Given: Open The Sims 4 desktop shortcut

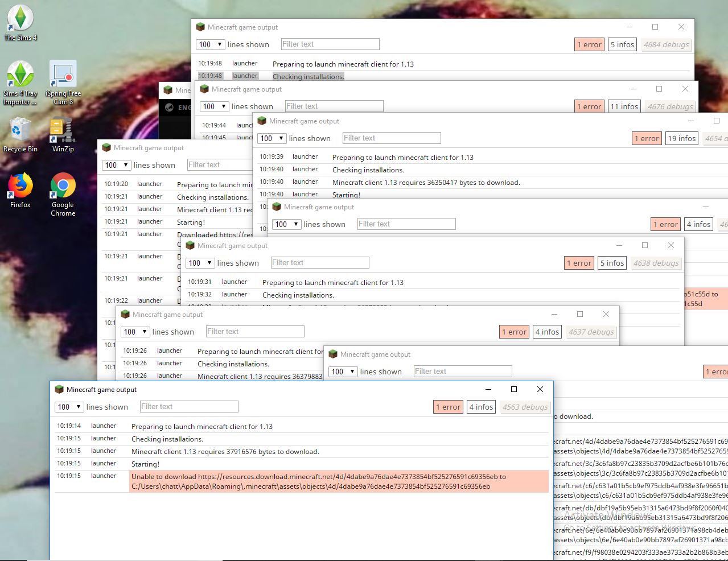Looking at the screenshot, I should pyautogui.click(x=20, y=23).
